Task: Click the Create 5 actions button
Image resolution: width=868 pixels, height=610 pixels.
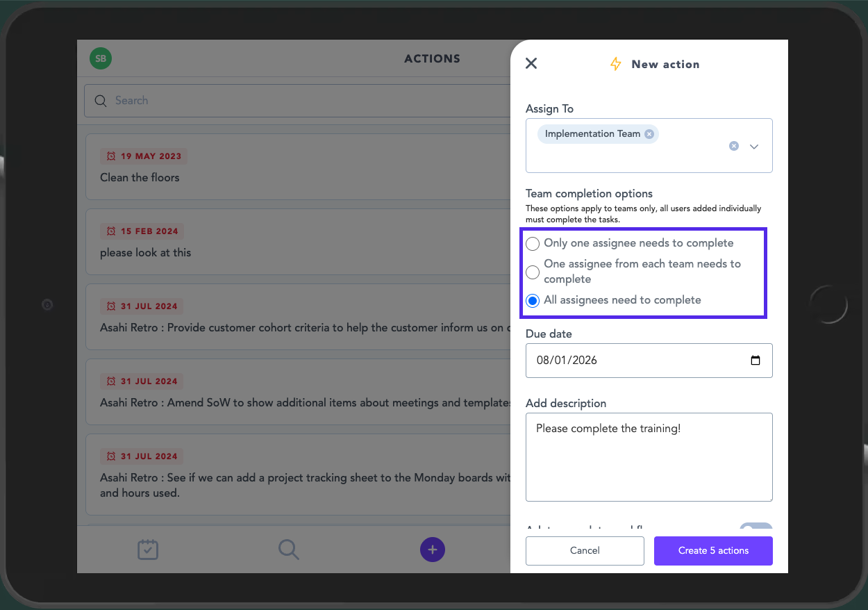Action: (x=713, y=551)
